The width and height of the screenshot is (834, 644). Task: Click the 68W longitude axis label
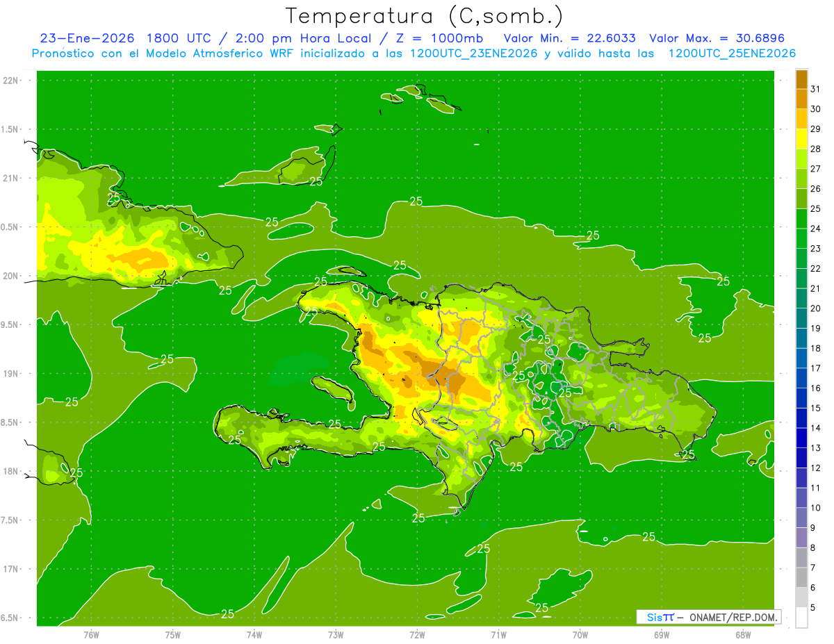pyautogui.click(x=742, y=634)
